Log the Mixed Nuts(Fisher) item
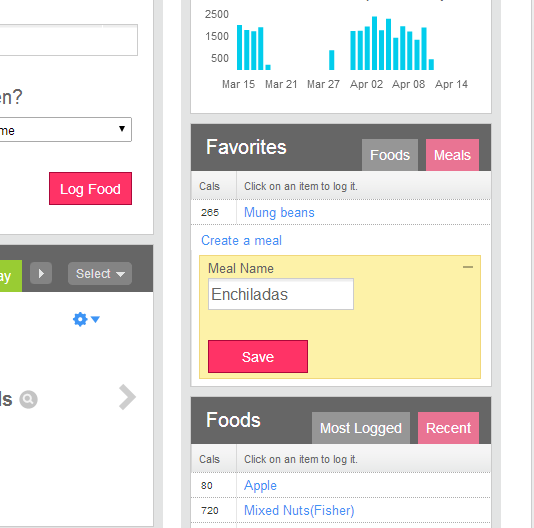 coord(299,510)
